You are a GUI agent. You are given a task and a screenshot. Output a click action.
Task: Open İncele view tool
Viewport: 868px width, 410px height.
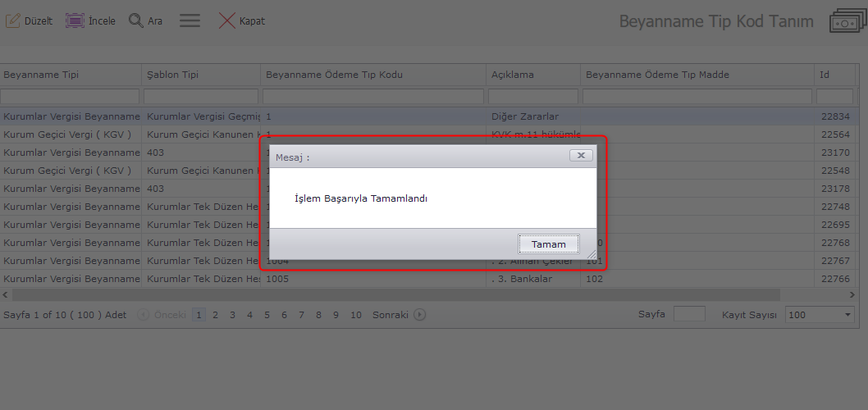click(75, 20)
